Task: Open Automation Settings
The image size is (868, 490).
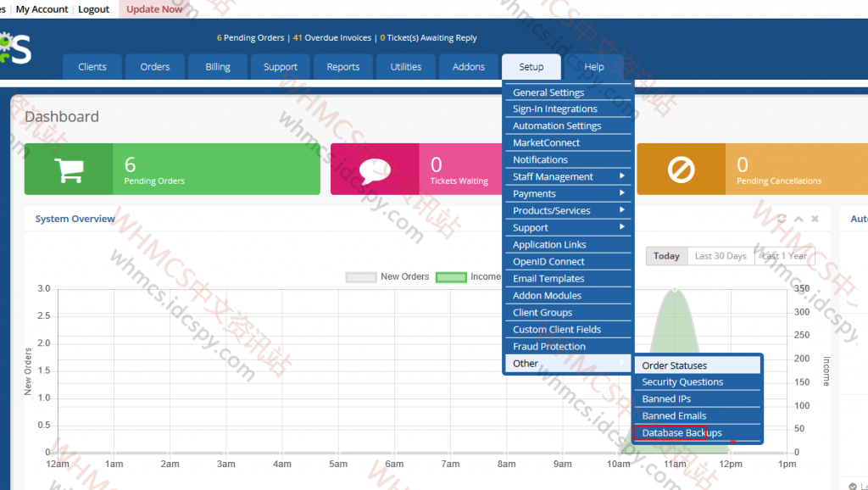Action: tap(568, 125)
